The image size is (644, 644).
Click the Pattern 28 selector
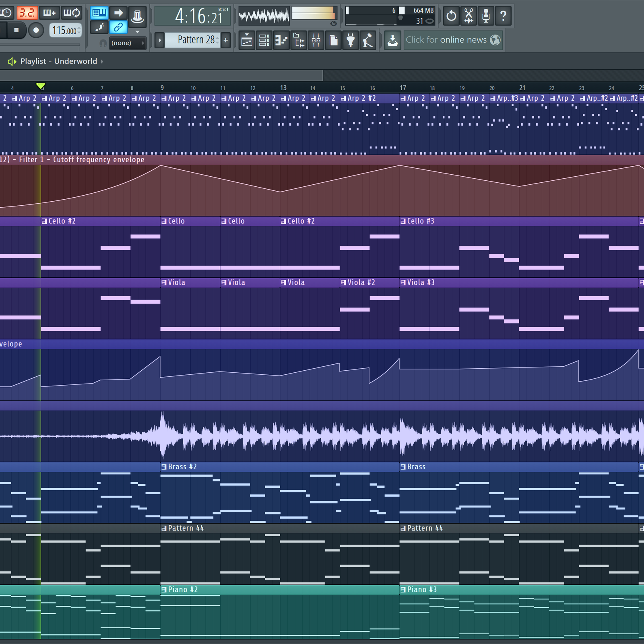pyautogui.click(x=192, y=40)
